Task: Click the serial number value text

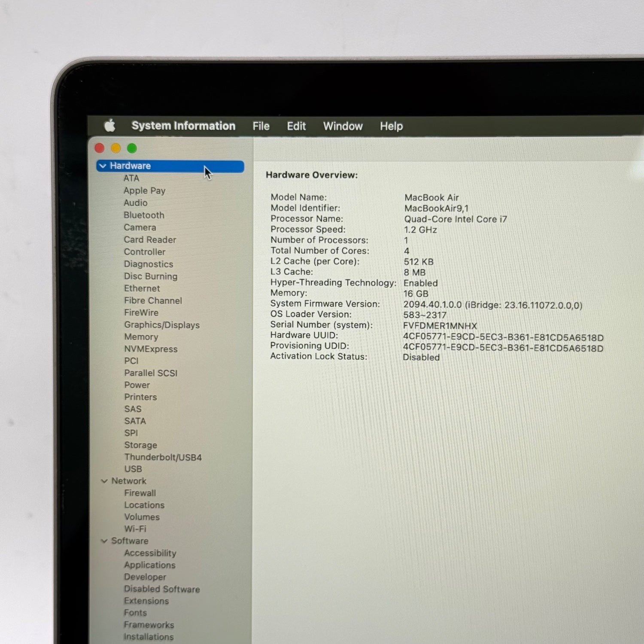Action: 440,326
